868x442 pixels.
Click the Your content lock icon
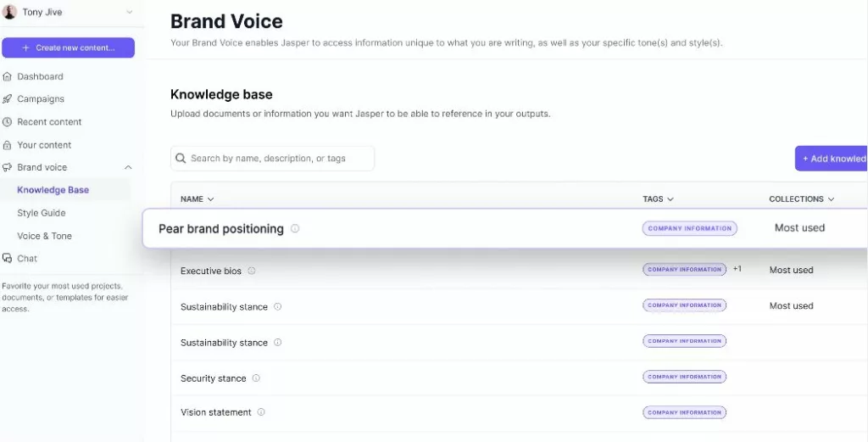(7, 145)
